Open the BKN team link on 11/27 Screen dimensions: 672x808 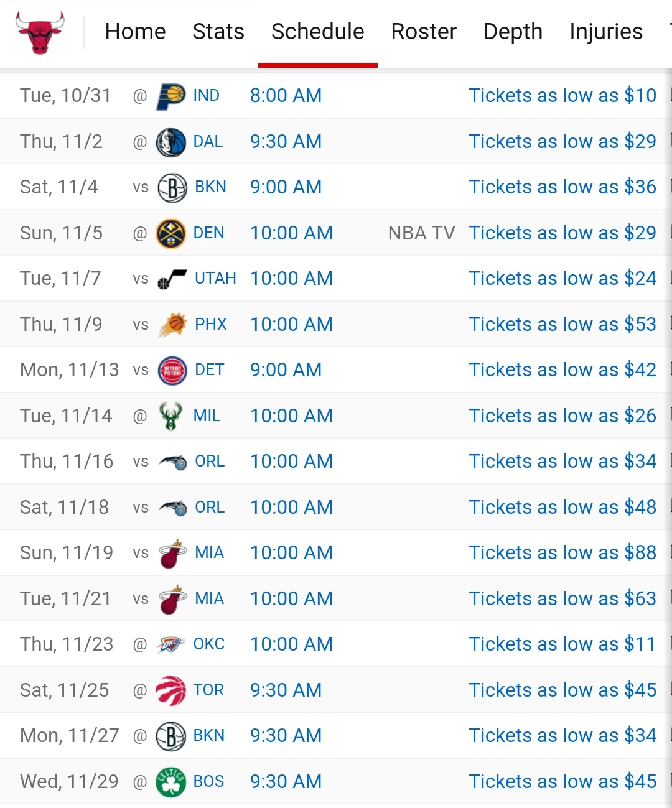(x=208, y=736)
